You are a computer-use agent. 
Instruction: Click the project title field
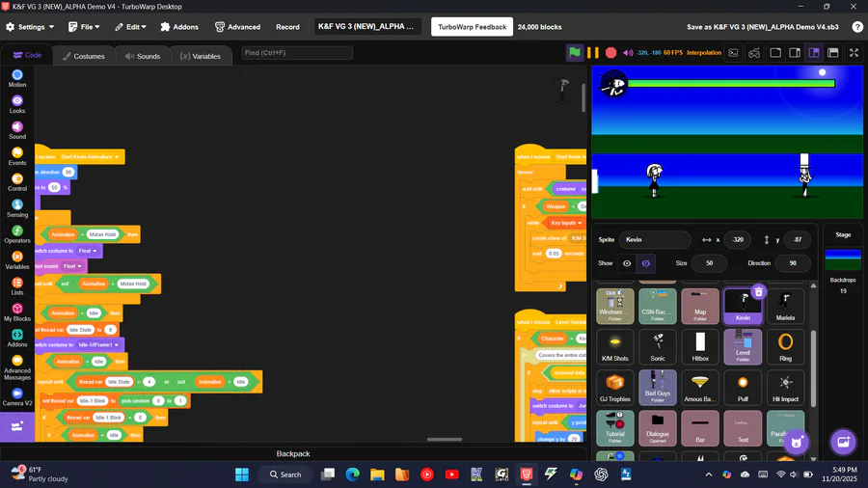coord(367,27)
